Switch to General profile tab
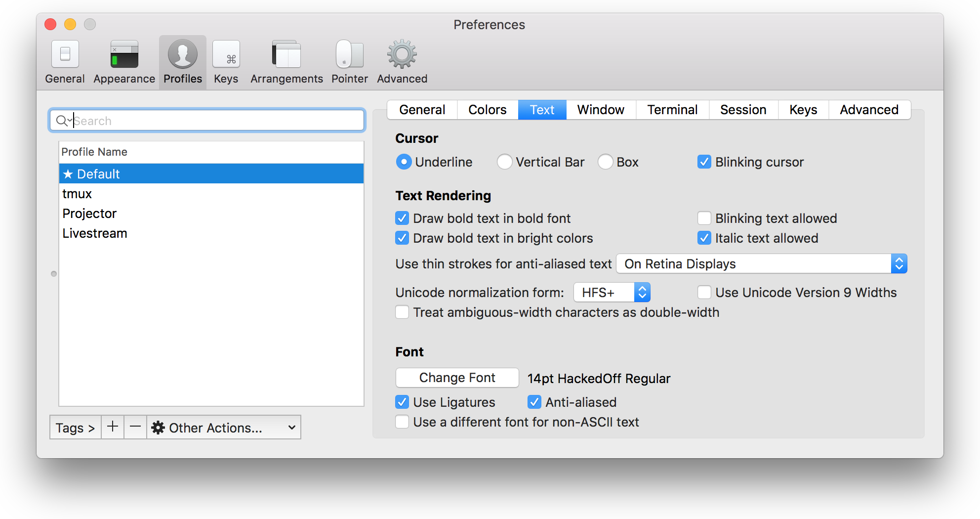 click(422, 110)
